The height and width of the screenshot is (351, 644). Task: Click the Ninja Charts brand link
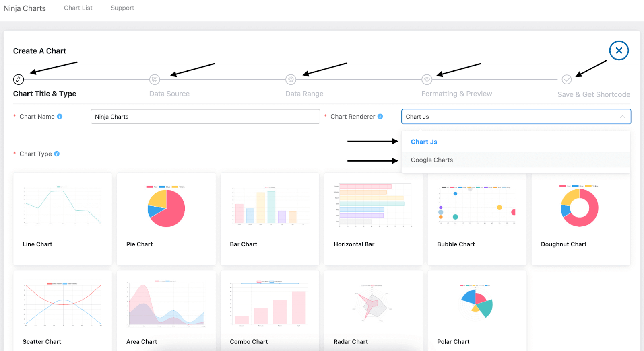coord(25,8)
